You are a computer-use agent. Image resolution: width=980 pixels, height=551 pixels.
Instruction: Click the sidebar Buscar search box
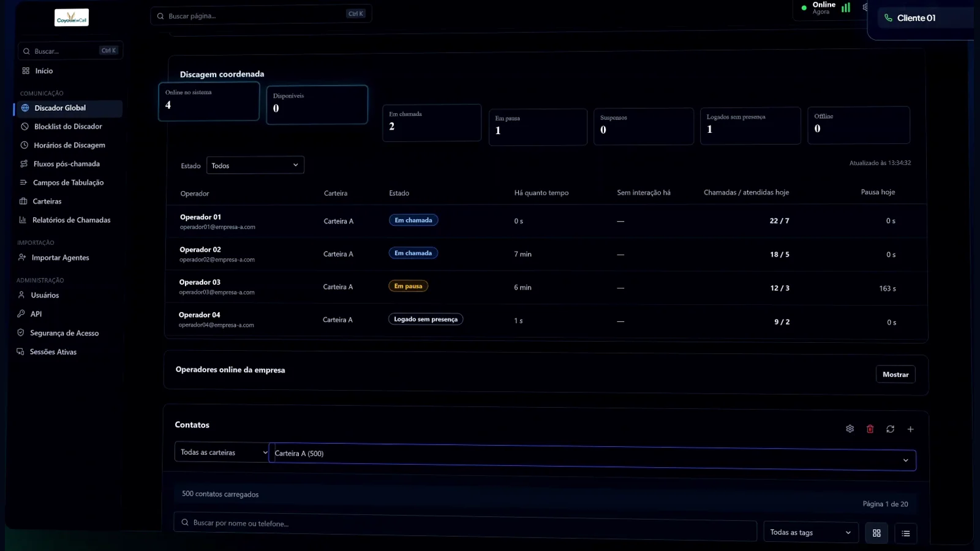pyautogui.click(x=70, y=51)
